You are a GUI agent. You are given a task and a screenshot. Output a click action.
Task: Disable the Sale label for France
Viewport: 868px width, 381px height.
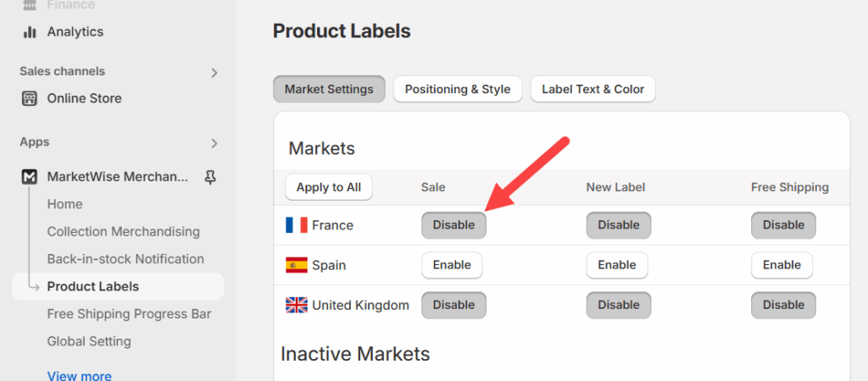(453, 225)
